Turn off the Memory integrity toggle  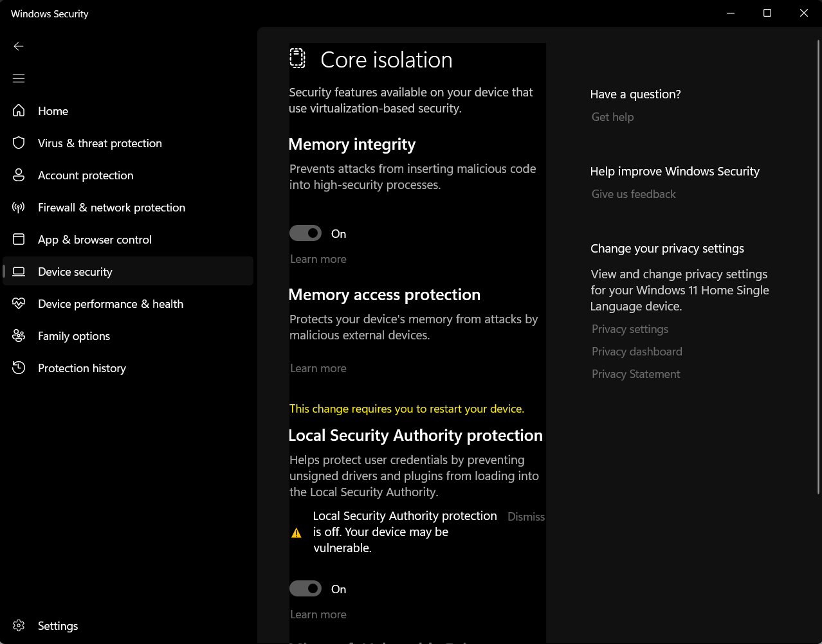306,233
